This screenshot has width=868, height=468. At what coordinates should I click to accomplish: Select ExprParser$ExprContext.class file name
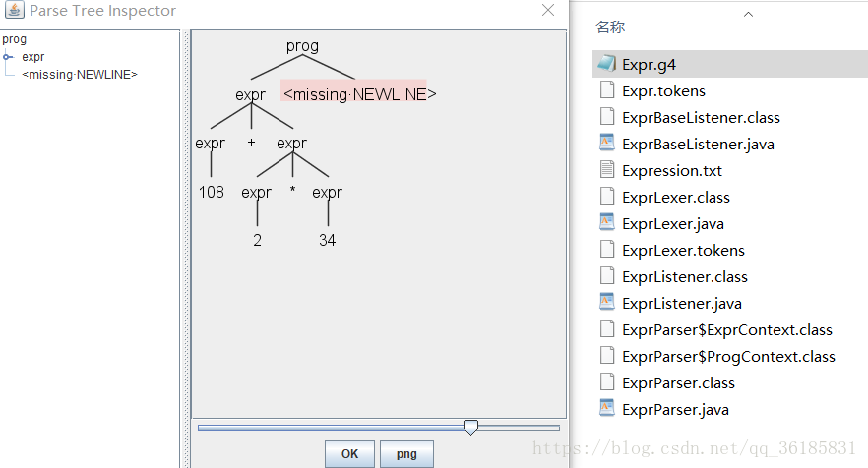click(x=727, y=330)
